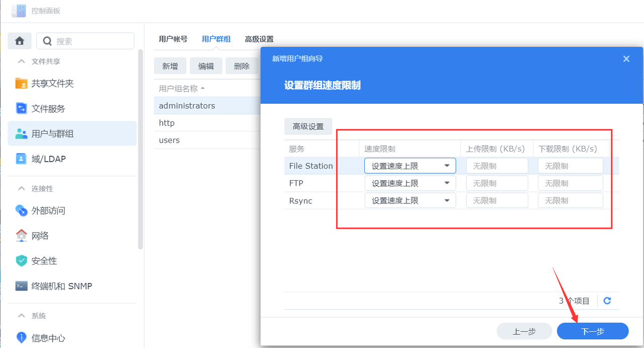Open the Info Center (信息中心) icon
The height and width of the screenshot is (348, 644).
22,338
